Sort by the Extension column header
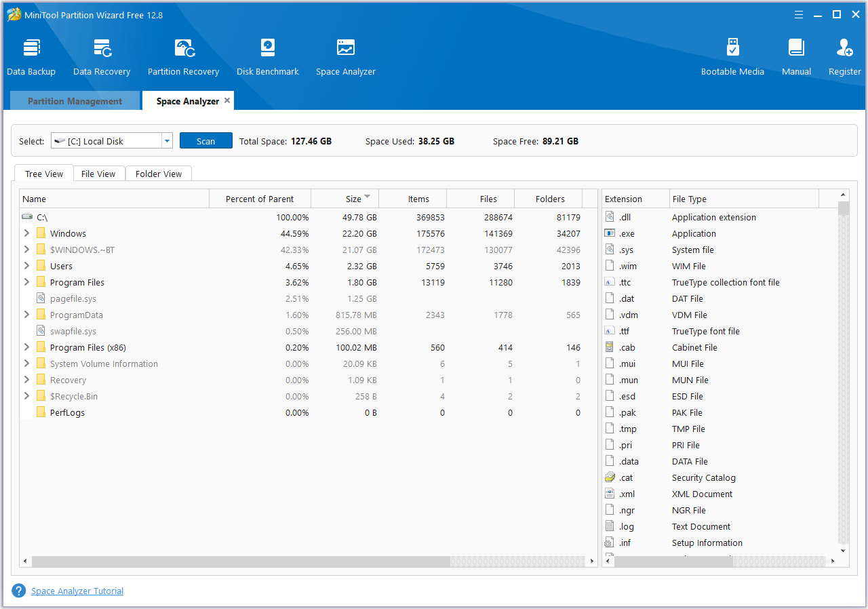 tap(635, 199)
